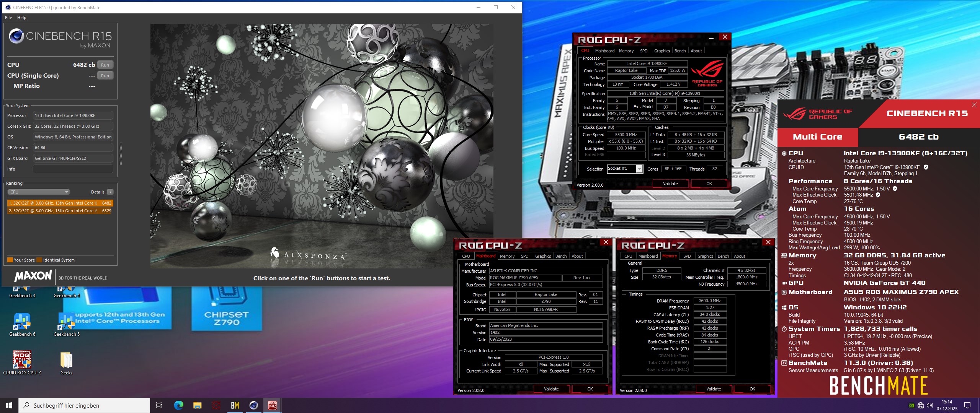Image resolution: width=980 pixels, height=413 pixels.
Task: Click verified shield beside Max Core Frequency
Action: coord(895,189)
